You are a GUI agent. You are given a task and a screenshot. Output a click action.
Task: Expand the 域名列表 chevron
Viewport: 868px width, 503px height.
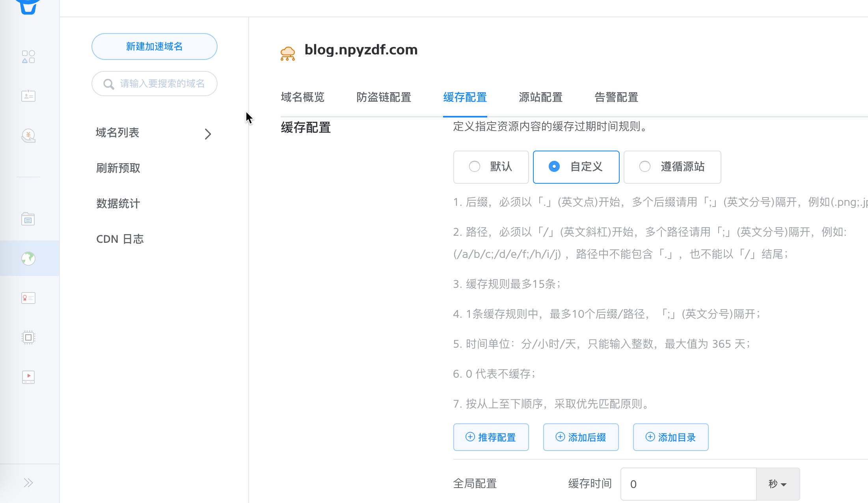[208, 134]
